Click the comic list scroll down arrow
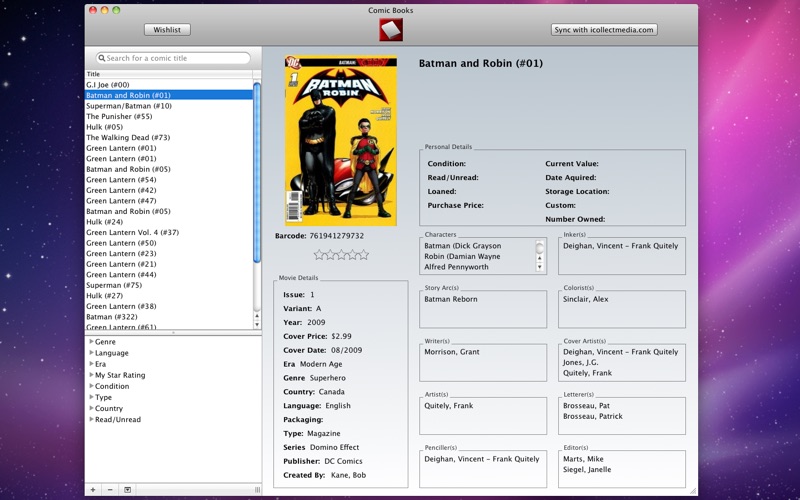Image resolution: width=800 pixels, height=500 pixels. 257,324
